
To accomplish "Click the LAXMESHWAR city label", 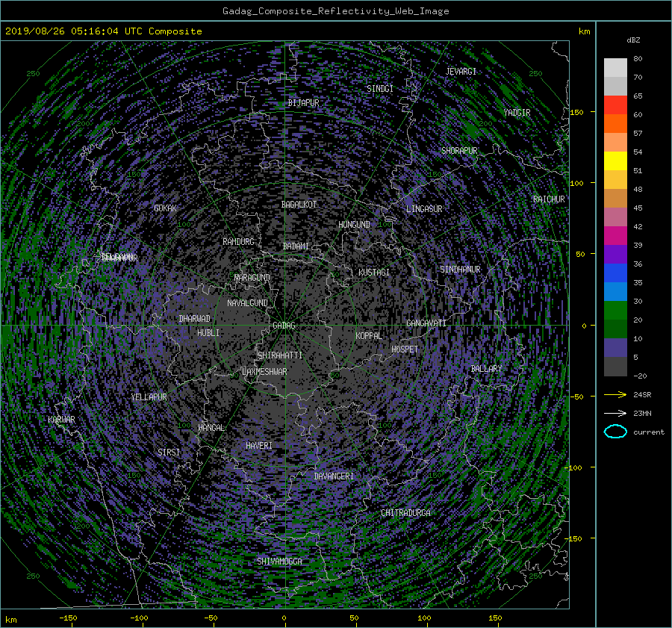I will pyautogui.click(x=264, y=372).
